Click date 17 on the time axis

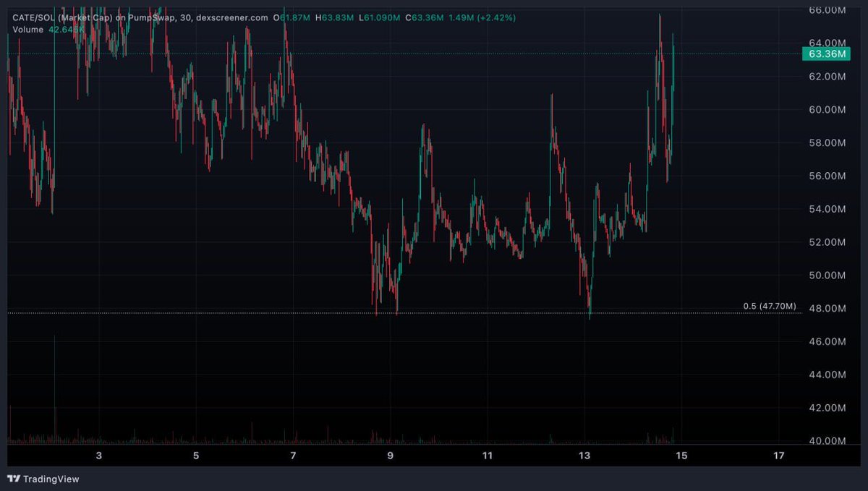[779, 456]
